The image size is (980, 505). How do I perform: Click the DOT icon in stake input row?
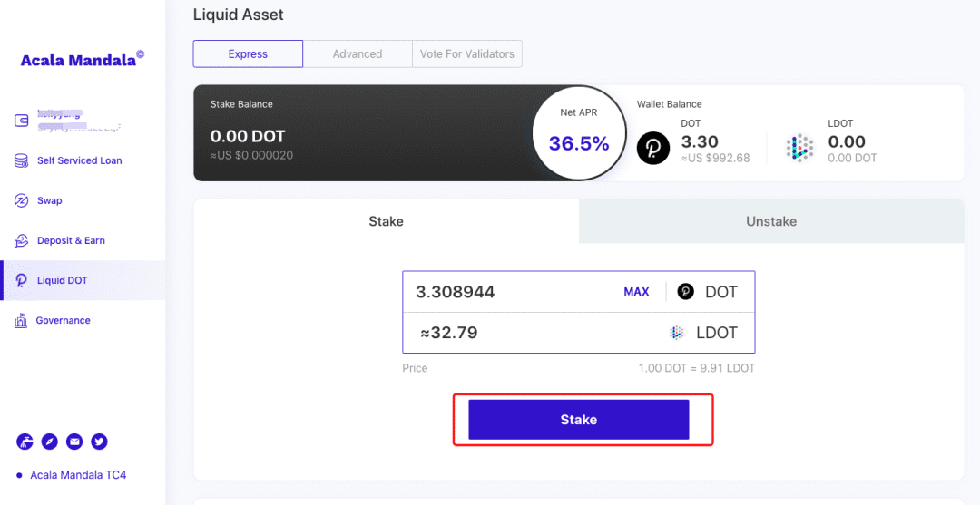tap(686, 292)
